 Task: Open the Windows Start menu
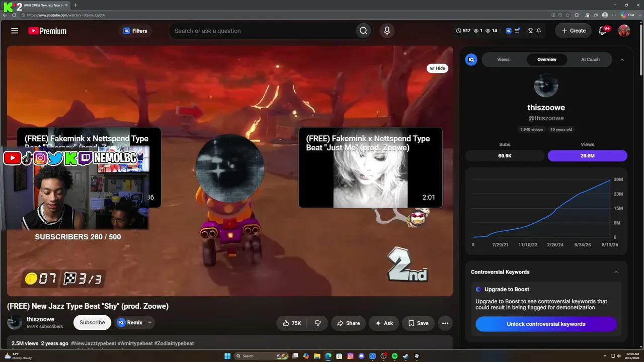click(227, 356)
